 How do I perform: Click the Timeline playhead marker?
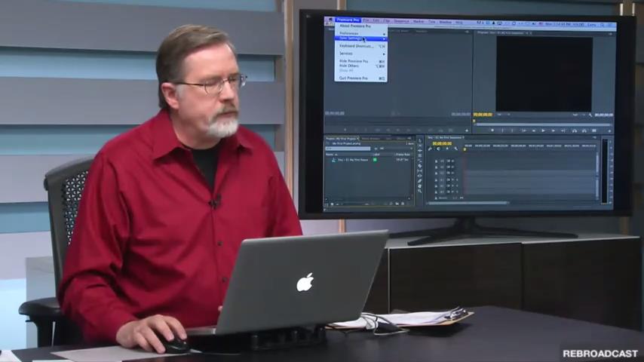coord(465,149)
